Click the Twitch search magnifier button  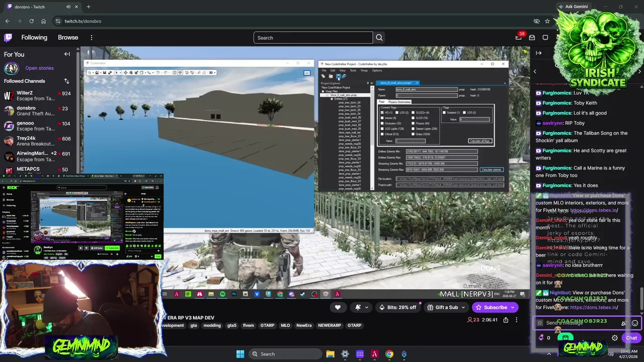(379, 38)
